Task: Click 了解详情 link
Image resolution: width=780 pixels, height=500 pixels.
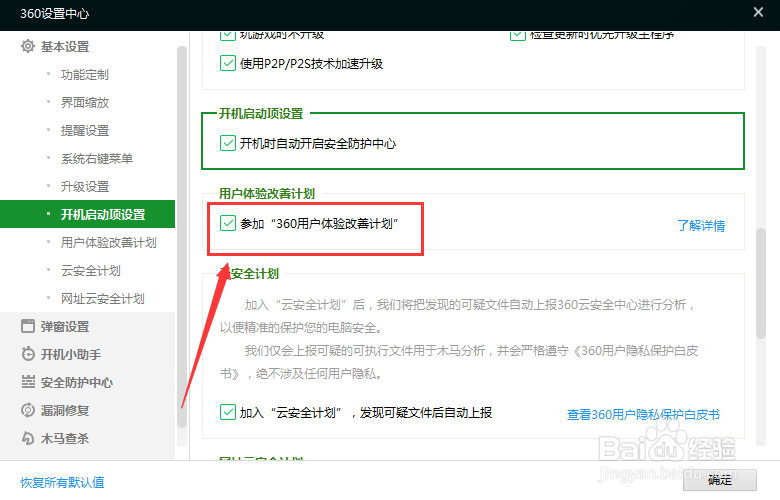Action: pos(701,225)
